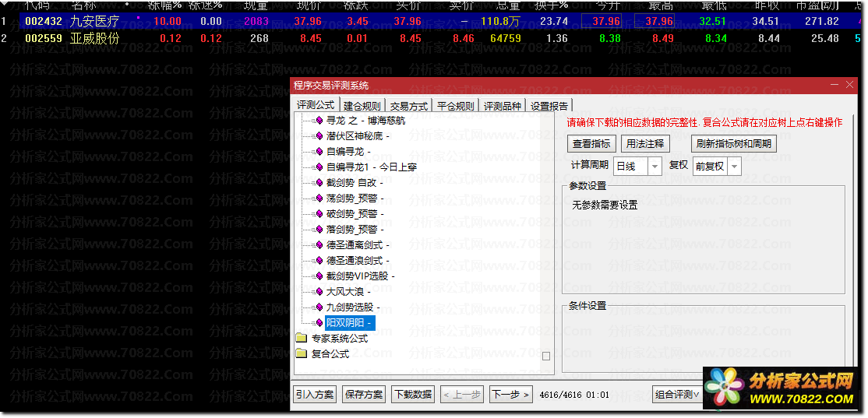
Task: Go to the 评测品种 tab
Action: tap(502, 106)
